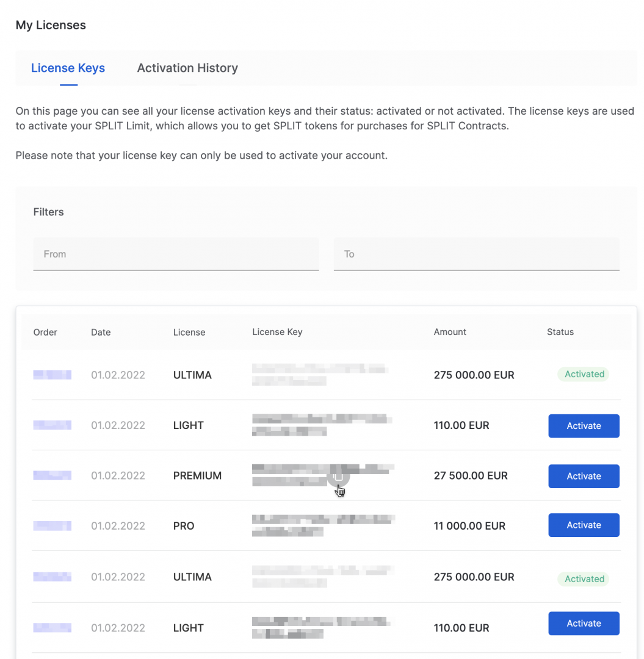Activate the PRO license

[x=584, y=525]
